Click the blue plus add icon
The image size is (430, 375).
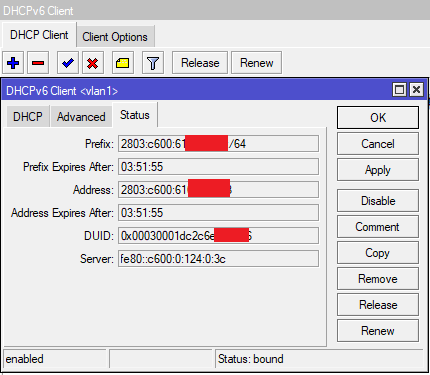click(13, 63)
